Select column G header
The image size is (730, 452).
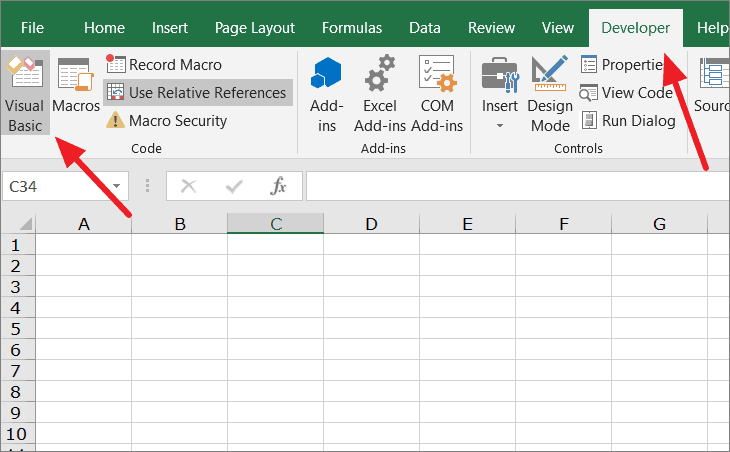click(659, 224)
